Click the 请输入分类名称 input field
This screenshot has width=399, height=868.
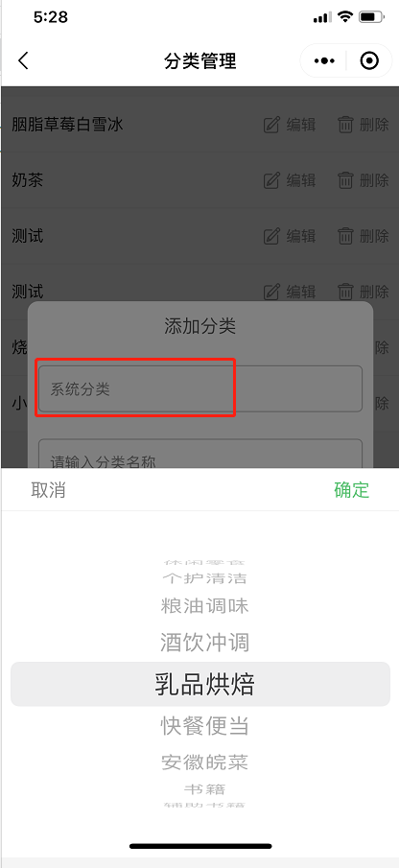click(x=200, y=454)
